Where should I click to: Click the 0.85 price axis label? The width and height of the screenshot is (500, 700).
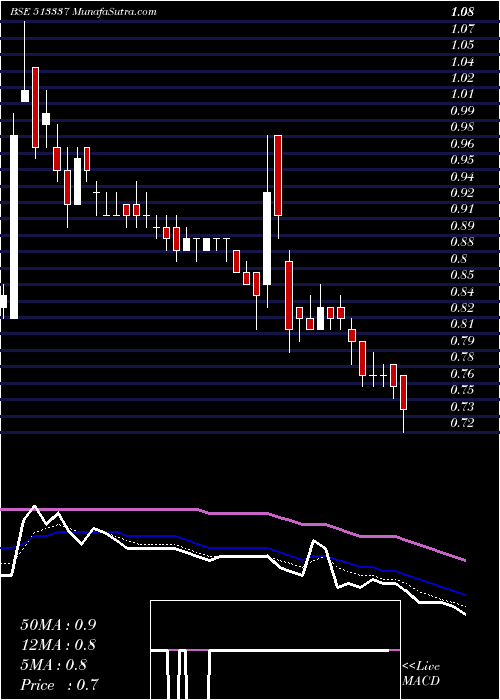462,274
